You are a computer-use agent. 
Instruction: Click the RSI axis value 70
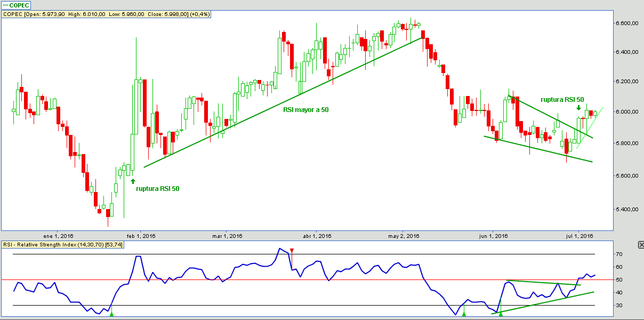pyautogui.click(x=618, y=254)
